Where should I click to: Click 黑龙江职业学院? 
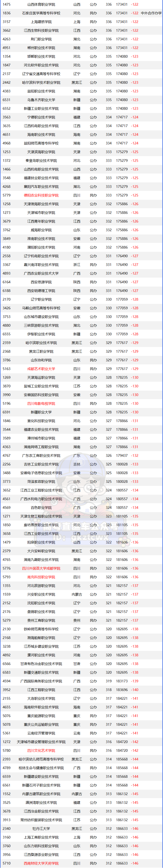41,351
